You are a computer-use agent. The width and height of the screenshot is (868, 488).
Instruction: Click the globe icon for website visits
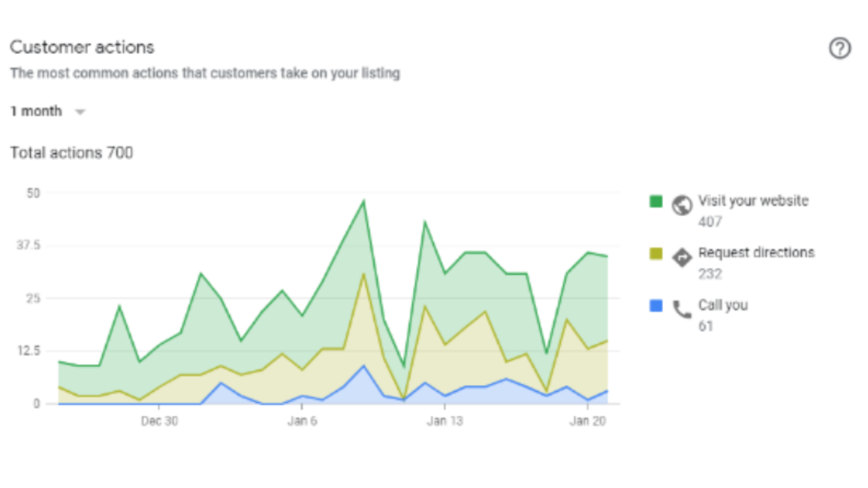(682, 205)
